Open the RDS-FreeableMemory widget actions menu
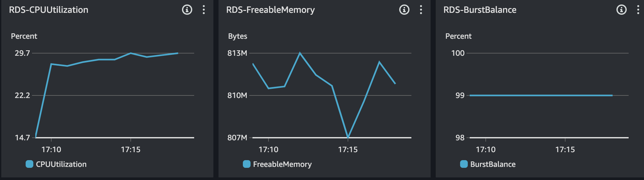 point(421,10)
